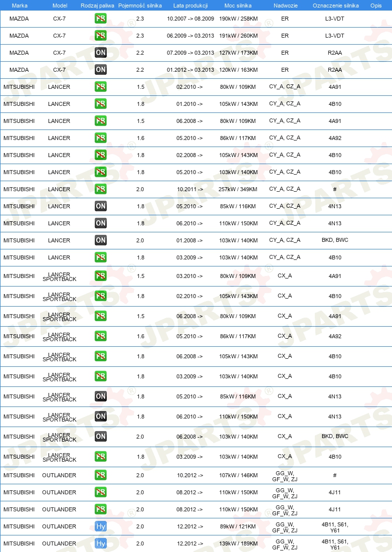Viewport: 392px width, 552px height.
Task: Select OUTLANDER model cell in 107kW row
Action: pos(59,475)
